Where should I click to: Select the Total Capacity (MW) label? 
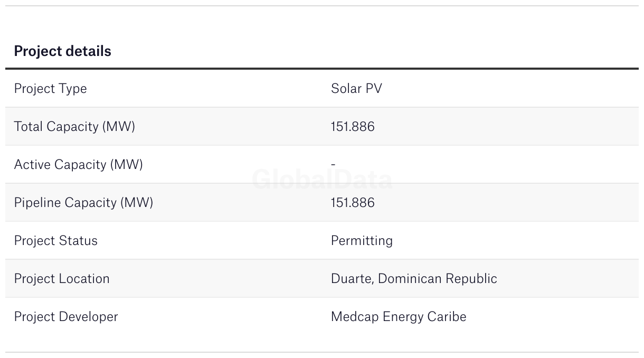[x=74, y=127]
